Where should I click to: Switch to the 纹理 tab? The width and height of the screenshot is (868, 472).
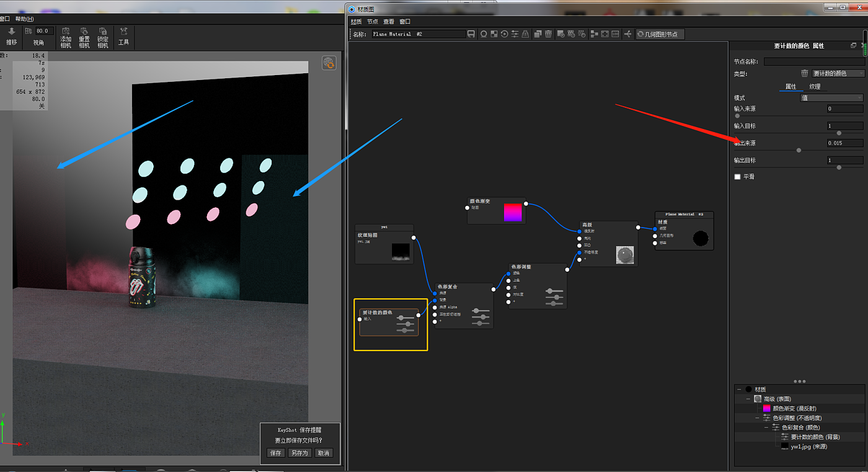pyautogui.click(x=815, y=87)
